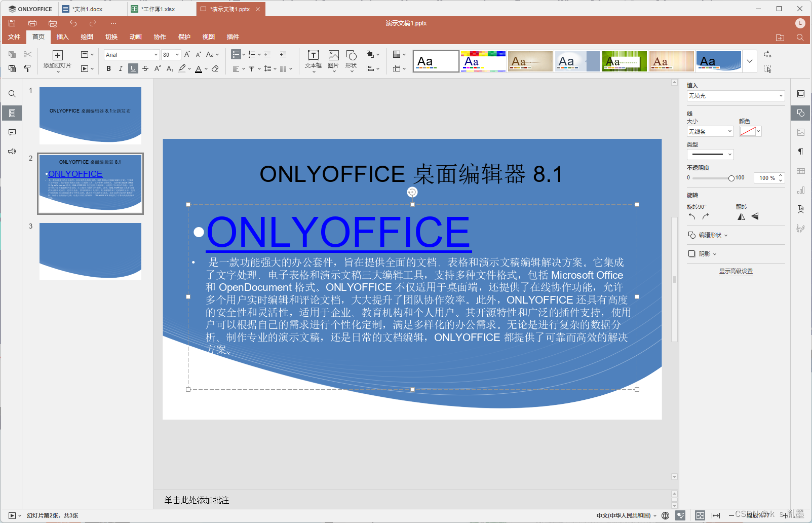Click to add notes area
Viewport: 812px width, 523px height.
coord(197,500)
